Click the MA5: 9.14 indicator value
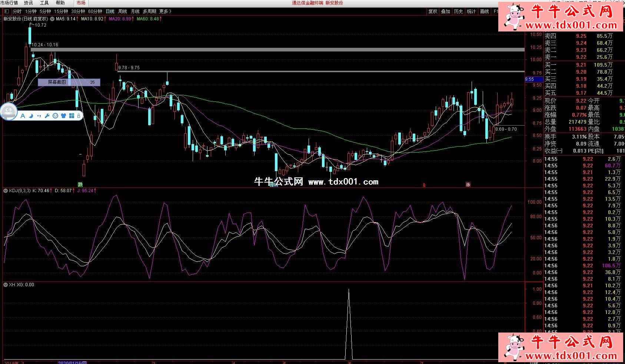625x364 pixels. [66, 19]
